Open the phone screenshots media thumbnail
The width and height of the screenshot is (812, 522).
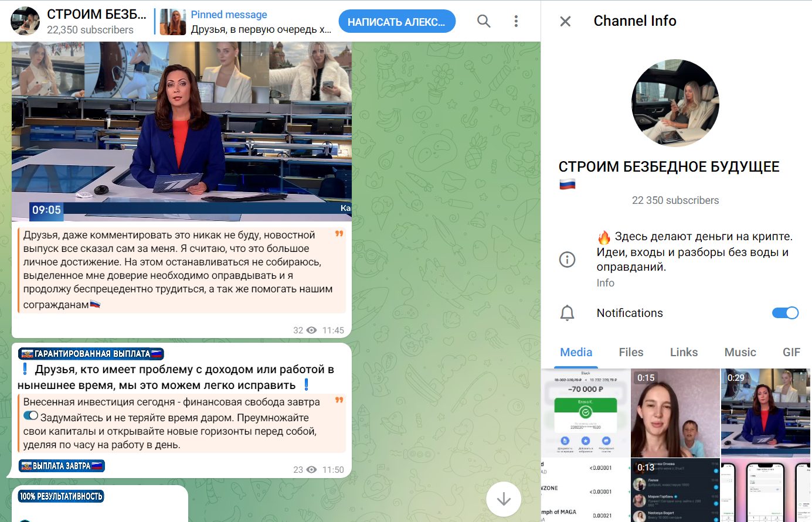766,490
